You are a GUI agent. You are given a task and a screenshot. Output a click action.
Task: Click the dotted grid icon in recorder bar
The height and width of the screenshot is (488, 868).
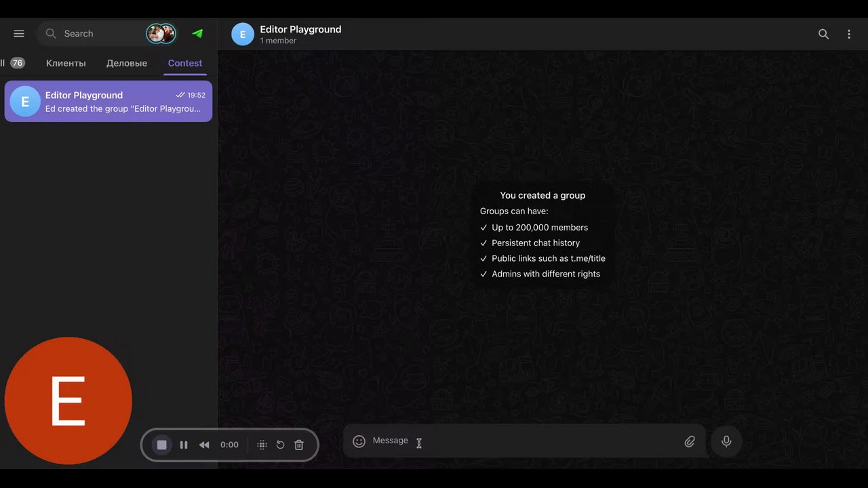click(x=262, y=445)
